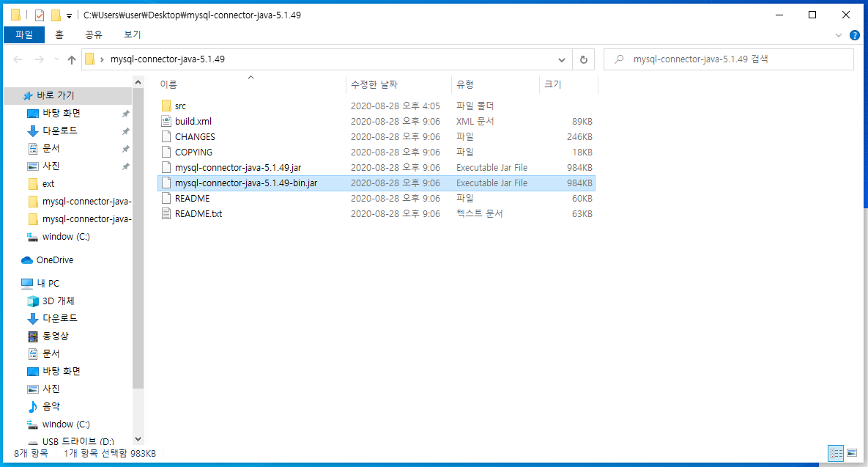Open 바탕 화면 under quick access
This screenshot has width=868, height=467.
(62, 114)
